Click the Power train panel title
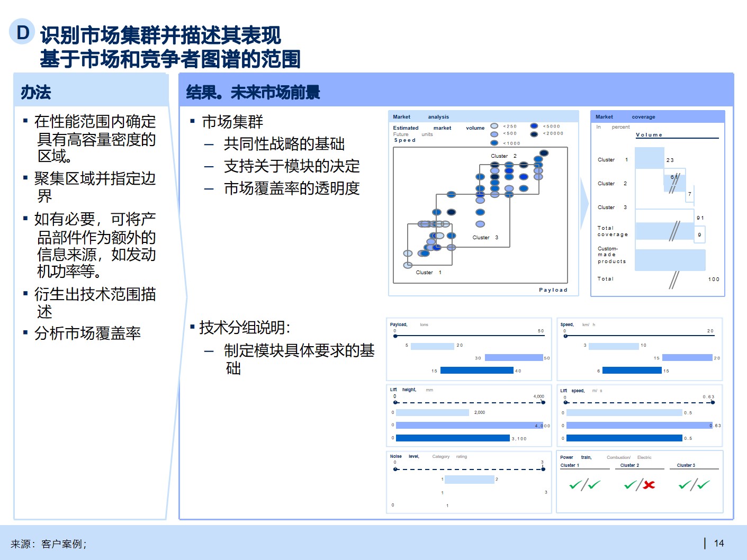This screenshot has width=747, height=560. [606, 457]
